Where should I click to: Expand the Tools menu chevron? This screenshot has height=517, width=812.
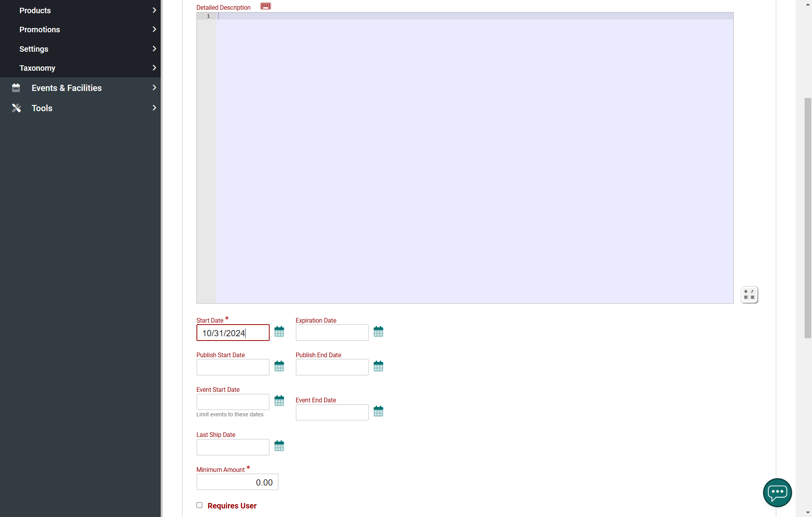154,108
